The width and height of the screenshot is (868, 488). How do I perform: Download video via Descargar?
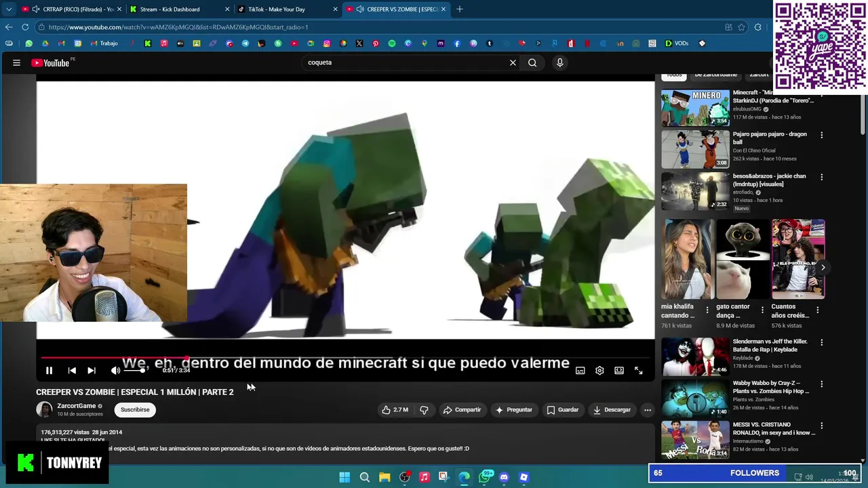pyautogui.click(x=612, y=410)
